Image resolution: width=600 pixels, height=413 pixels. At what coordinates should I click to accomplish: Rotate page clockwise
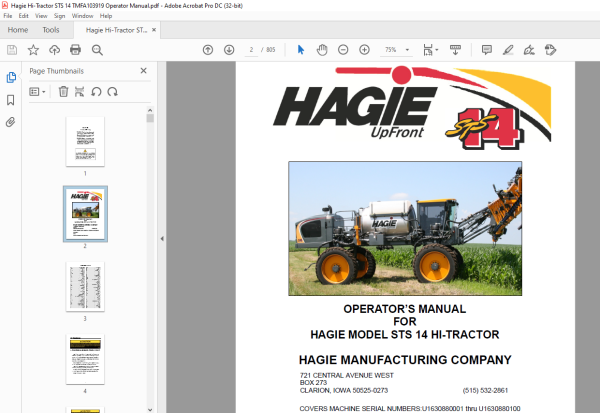coord(112,92)
